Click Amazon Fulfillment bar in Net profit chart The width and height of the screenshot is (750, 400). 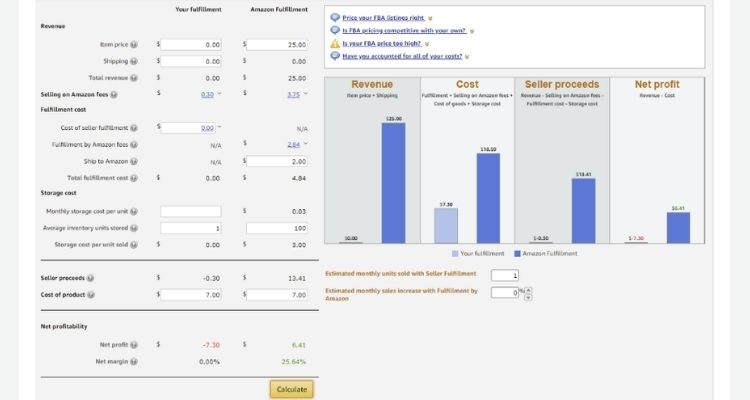click(678, 228)
